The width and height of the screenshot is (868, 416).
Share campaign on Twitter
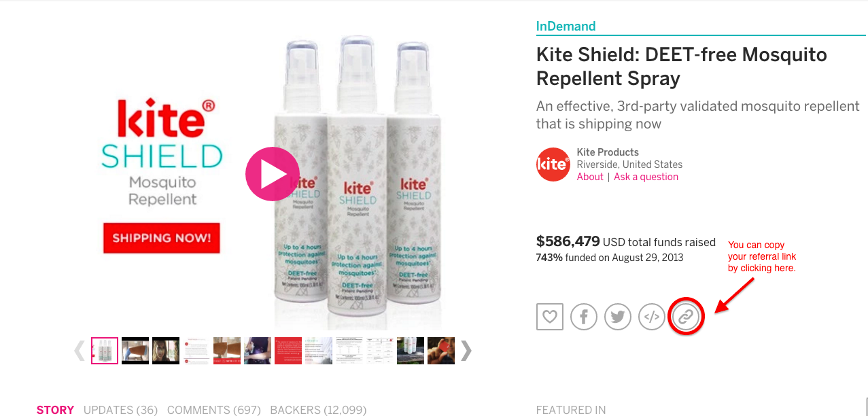(618, 317)
